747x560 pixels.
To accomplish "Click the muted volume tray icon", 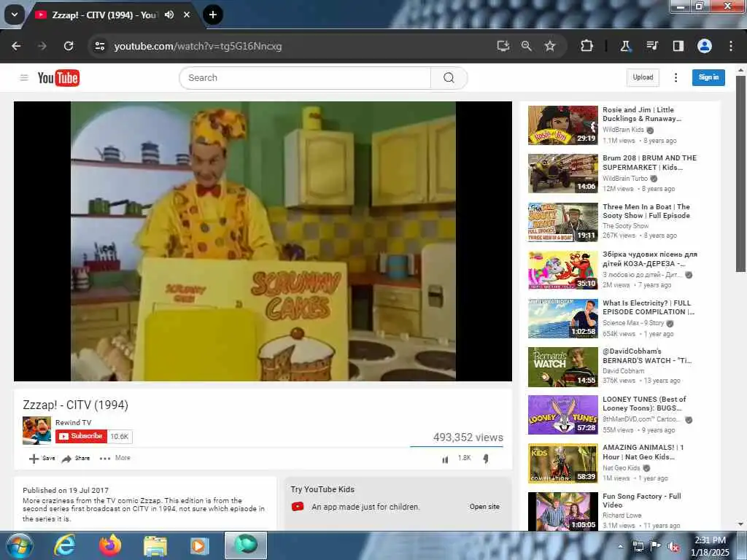I will coord(673,547).
